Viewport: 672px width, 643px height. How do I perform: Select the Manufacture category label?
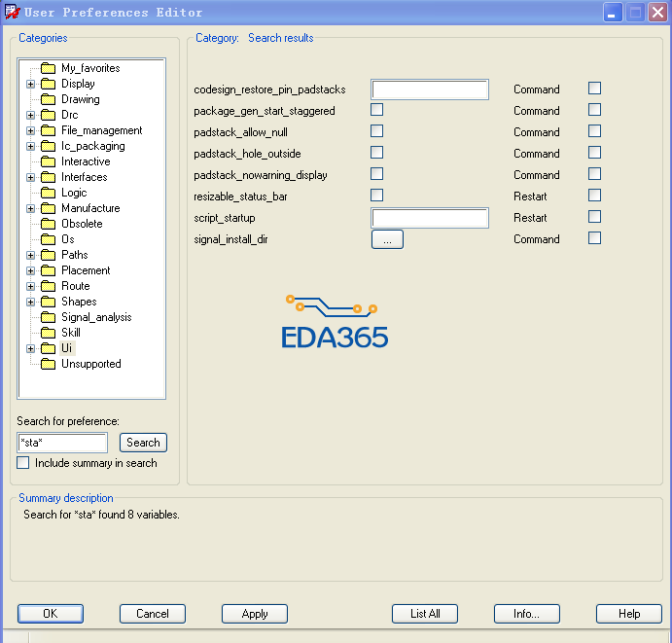(x=90, y=208)
